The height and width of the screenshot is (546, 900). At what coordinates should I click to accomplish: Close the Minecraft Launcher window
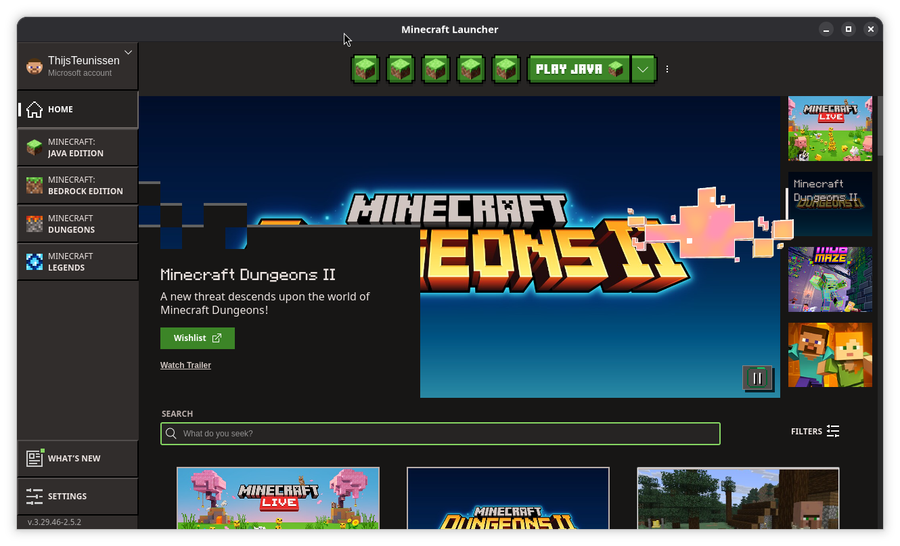click(x=871, y=29)
